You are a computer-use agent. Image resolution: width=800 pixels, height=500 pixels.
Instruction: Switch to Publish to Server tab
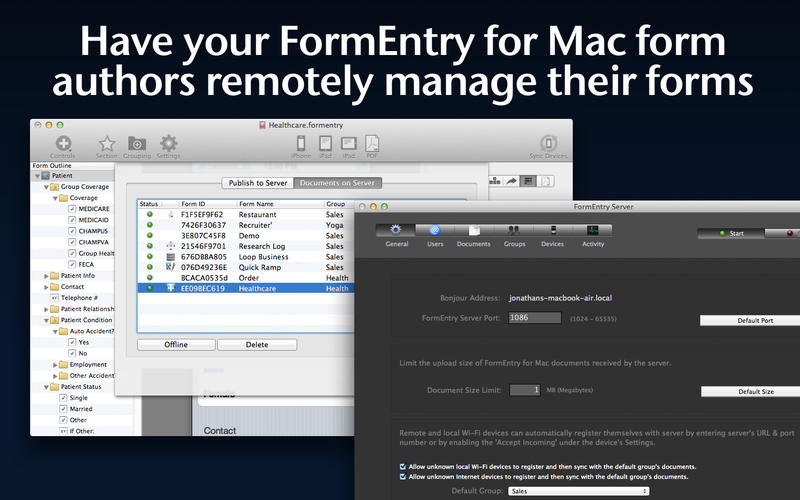click(x=258, y=183)
